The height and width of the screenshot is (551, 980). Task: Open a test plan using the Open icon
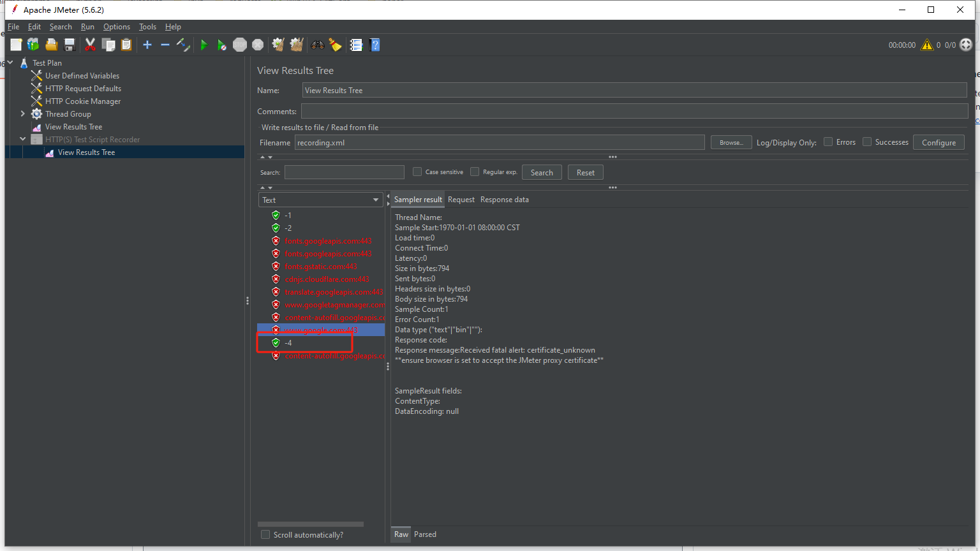(x=51, y=45)
